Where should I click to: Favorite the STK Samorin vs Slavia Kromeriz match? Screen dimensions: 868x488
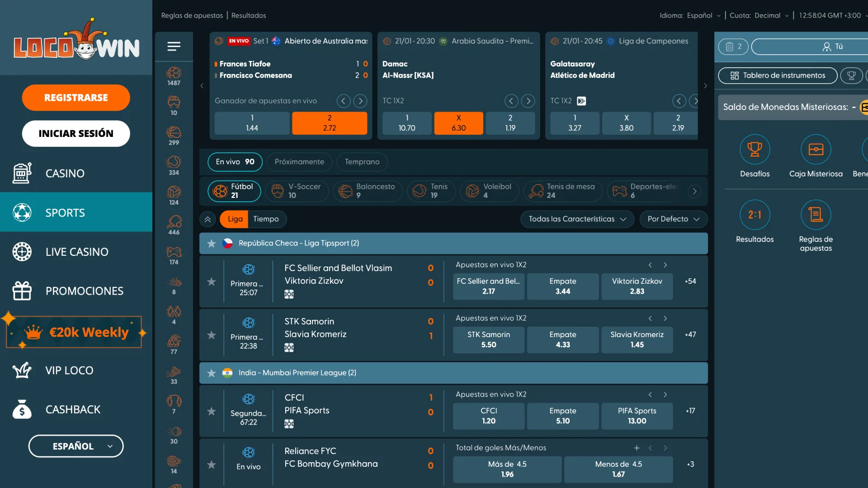tap(211, 334)
